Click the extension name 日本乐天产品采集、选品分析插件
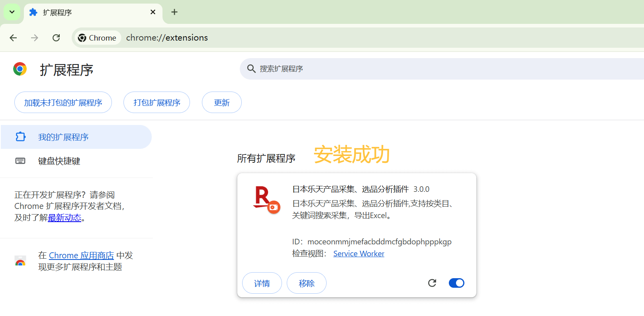The image size is (644, 316). click(x=350, y=189)
